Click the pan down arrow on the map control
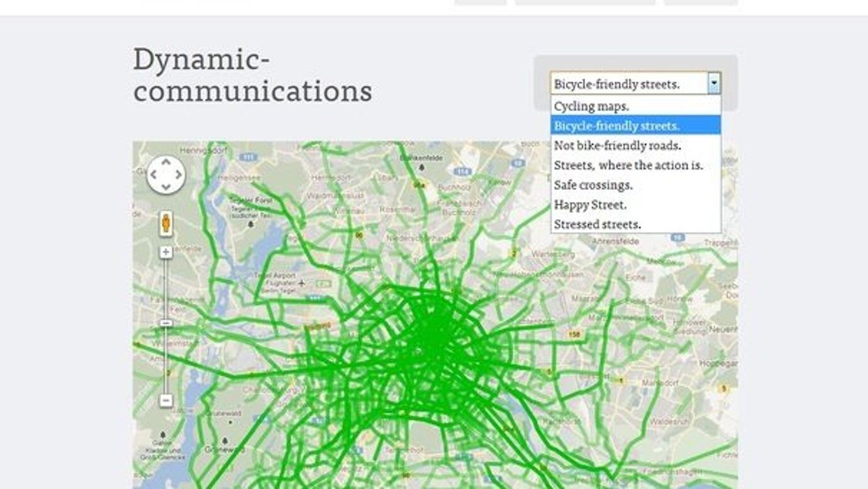 [x=166, y=187]
